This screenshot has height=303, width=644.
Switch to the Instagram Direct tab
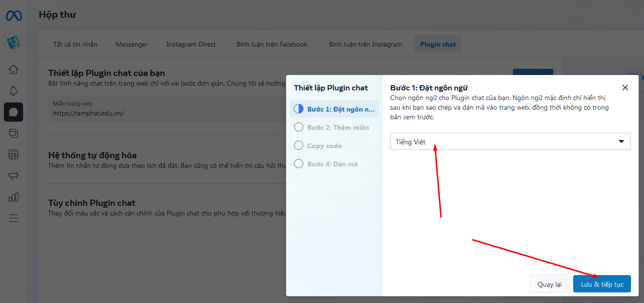click(x=191, y=44)
